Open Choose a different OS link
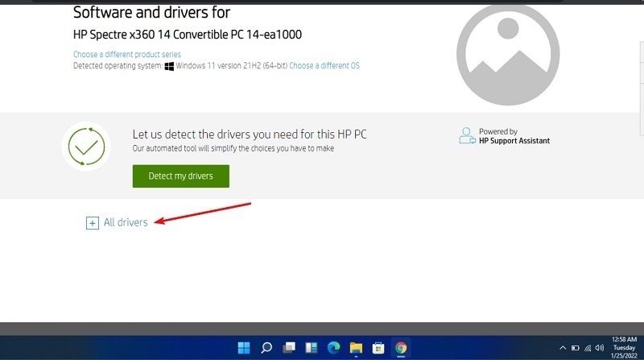The height and width of the screenshot is (360, 644). (324, 65)
